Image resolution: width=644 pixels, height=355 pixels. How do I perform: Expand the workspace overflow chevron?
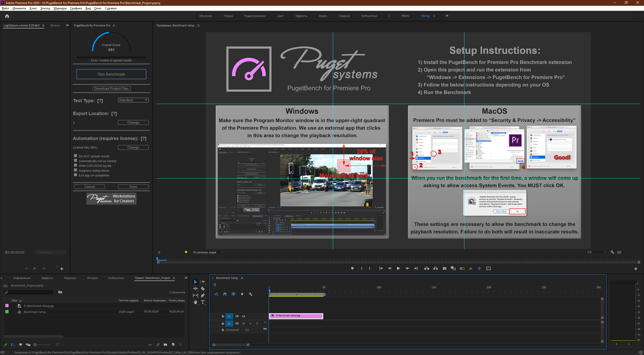tap(447, 16)
